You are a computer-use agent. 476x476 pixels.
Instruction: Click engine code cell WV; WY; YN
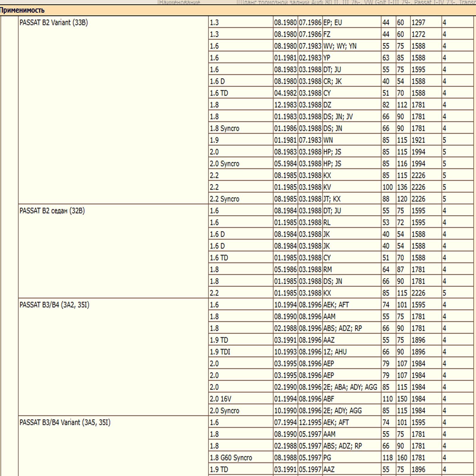click(x=352, y=46)
